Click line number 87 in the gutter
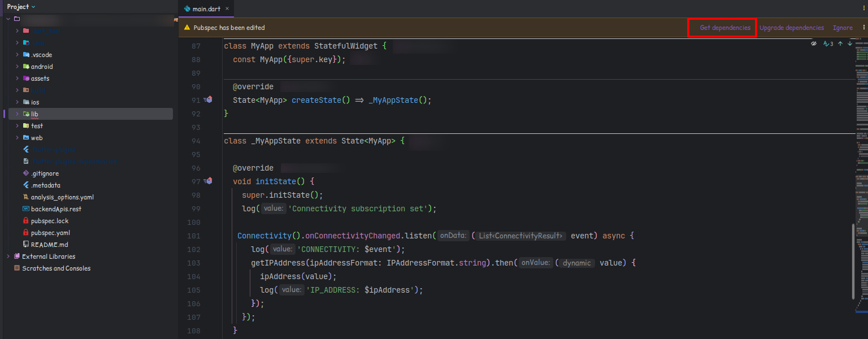The width and height of the screenshot is (868, 339). [x=195, y=46]
